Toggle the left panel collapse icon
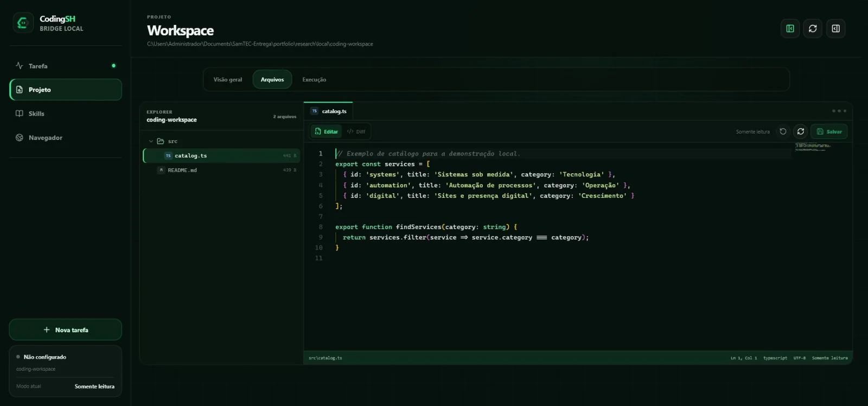This screenshot has height=406, width=868. (790, 28)
